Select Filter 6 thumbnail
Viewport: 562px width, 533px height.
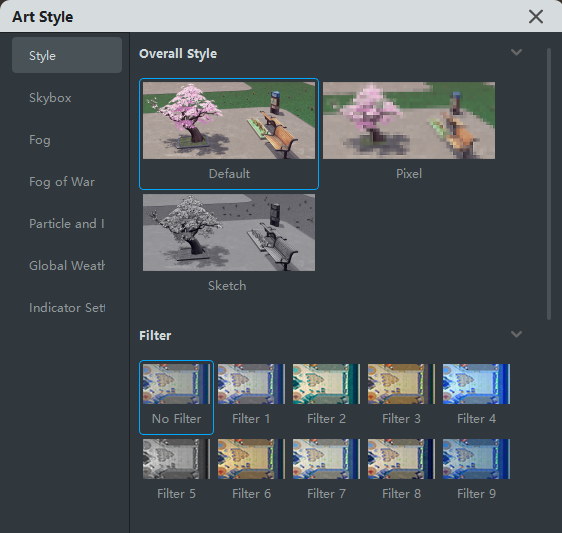coord(251,459)
